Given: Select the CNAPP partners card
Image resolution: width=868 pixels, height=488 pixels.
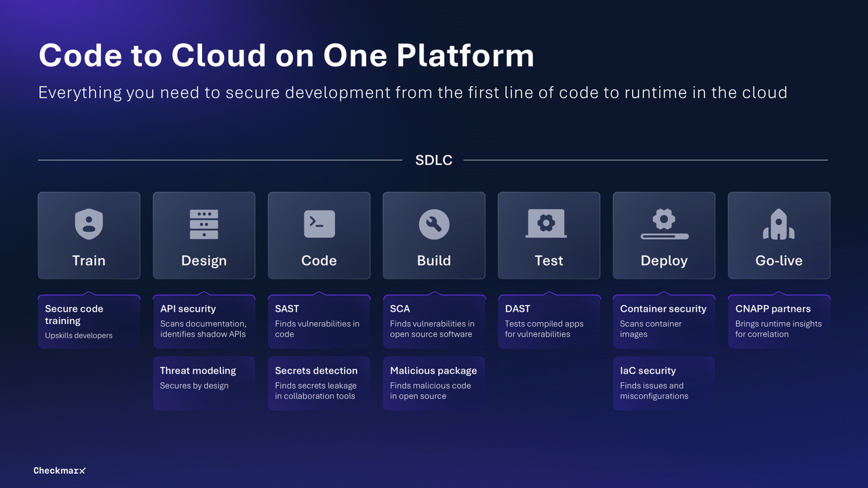Looking at the screenshot, I should [x=778, y=321].
